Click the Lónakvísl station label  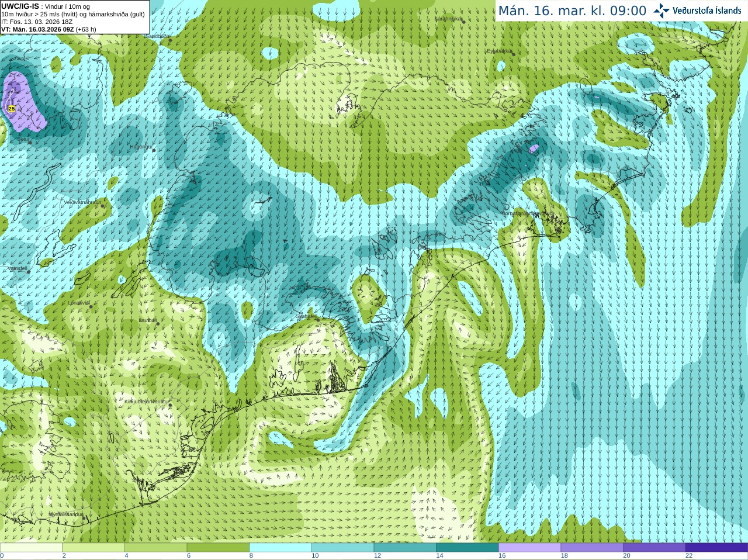pos(79,303)
